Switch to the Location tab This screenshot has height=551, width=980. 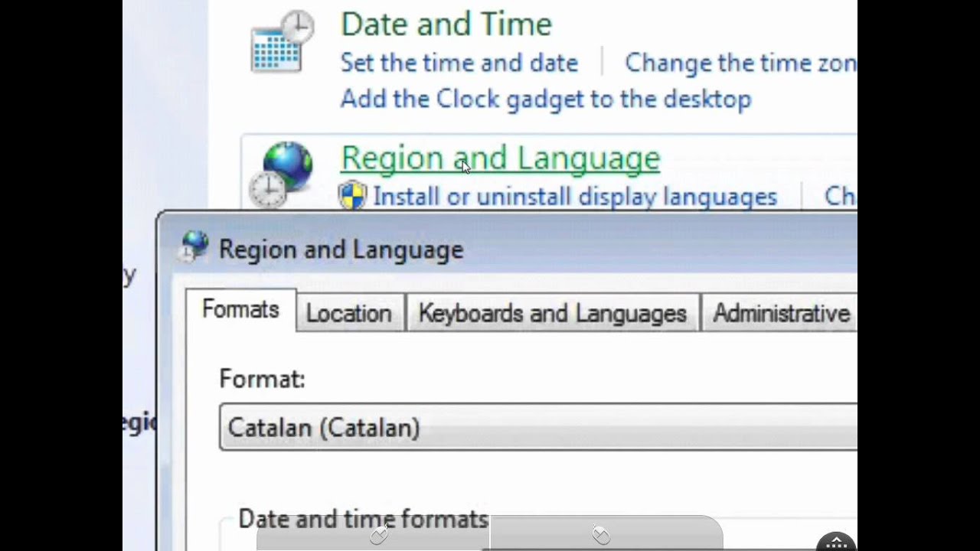348,313
